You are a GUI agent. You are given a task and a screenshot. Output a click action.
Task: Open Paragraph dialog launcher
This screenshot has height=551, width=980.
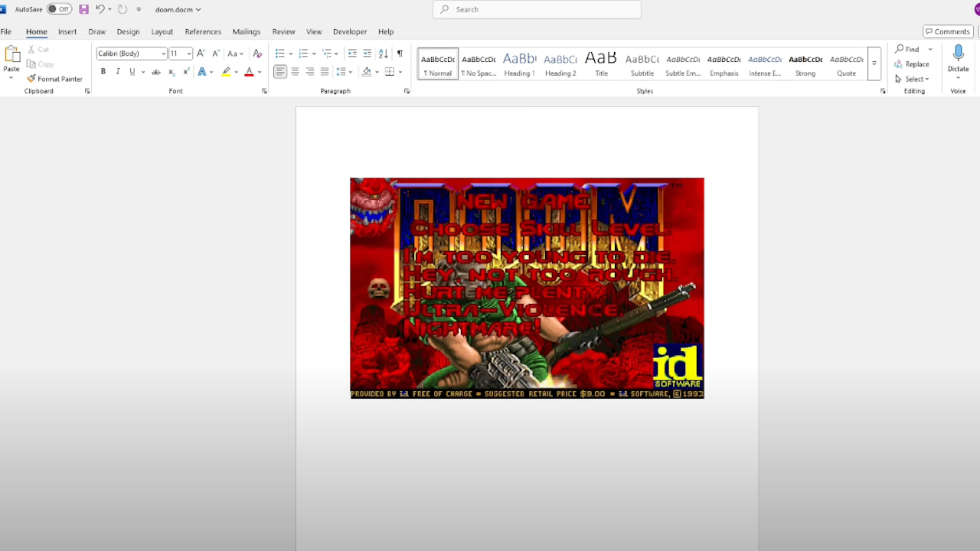pos(407,91)
